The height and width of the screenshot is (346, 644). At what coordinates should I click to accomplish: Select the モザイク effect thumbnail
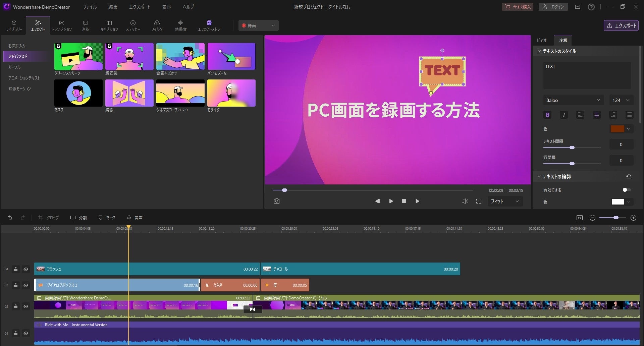click(x=231, y=93)
